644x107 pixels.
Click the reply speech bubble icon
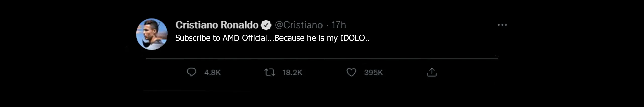pos(191,72)
